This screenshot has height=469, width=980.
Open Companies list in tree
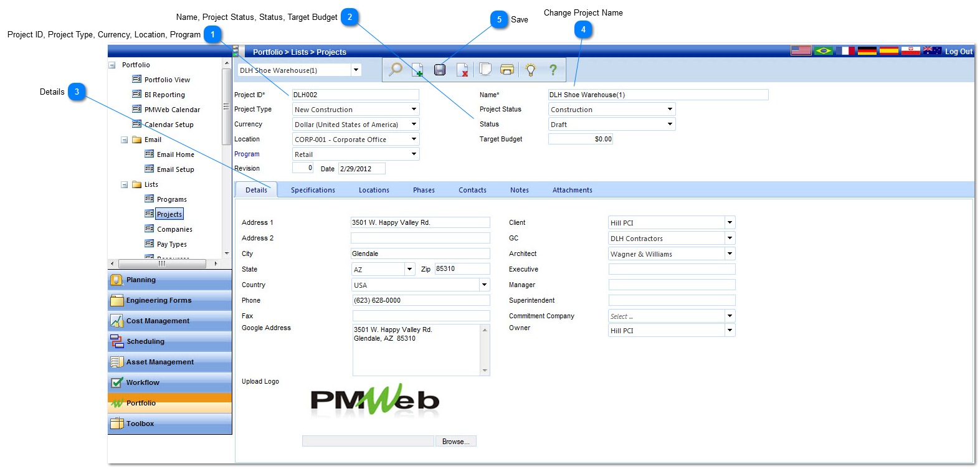174,229
